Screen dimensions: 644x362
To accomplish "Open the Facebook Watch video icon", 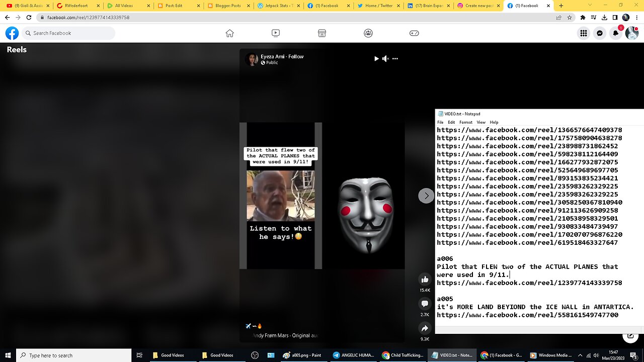I will pos(276,33).
